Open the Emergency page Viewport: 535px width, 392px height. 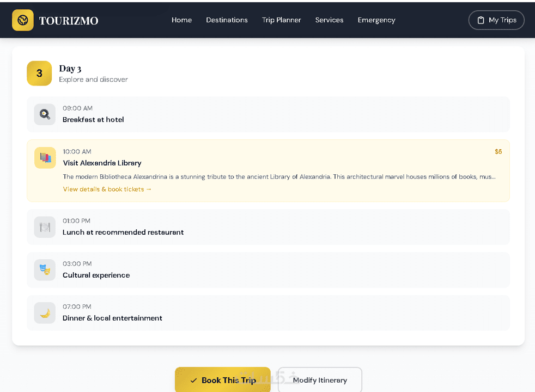pos(376,20)
